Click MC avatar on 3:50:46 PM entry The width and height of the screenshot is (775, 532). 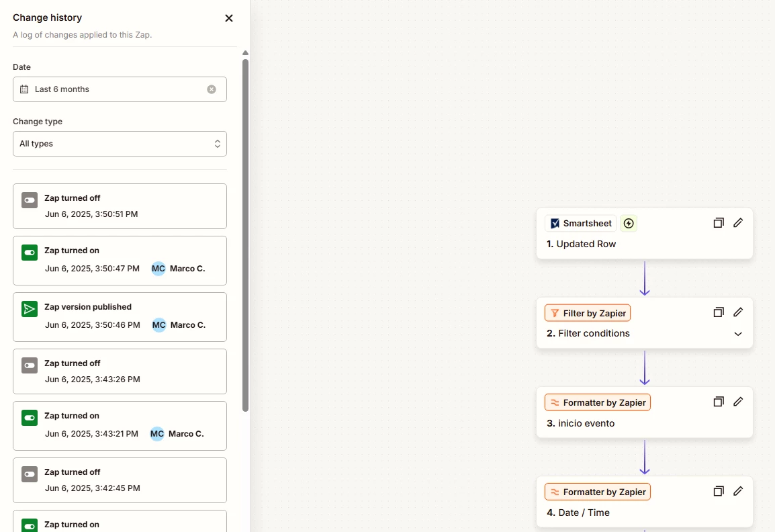pos(158,325)
